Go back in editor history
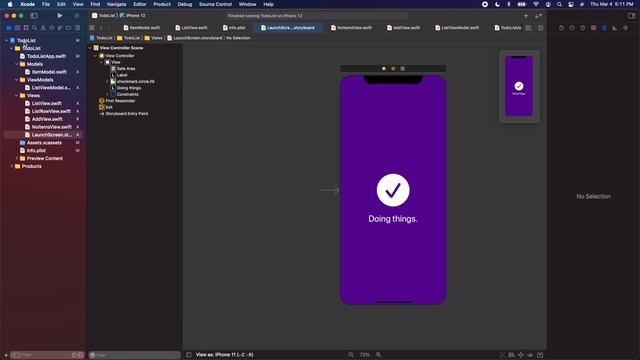This screenshot has height=360, width=640. (101, 28)
